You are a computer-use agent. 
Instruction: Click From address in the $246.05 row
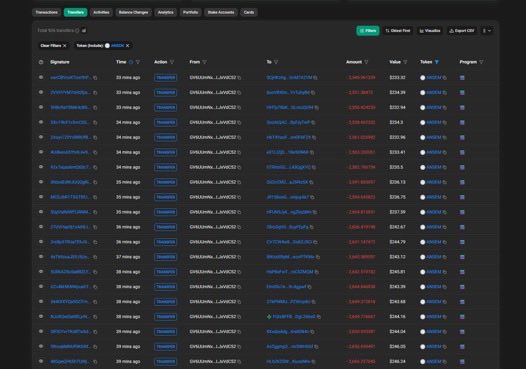[x=213, y=347]
